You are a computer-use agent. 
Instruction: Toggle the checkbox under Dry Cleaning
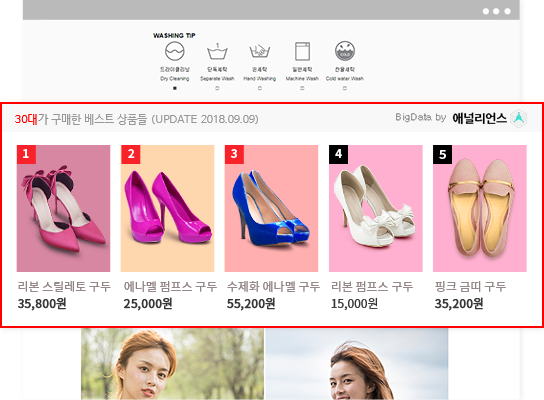(175, 88)
